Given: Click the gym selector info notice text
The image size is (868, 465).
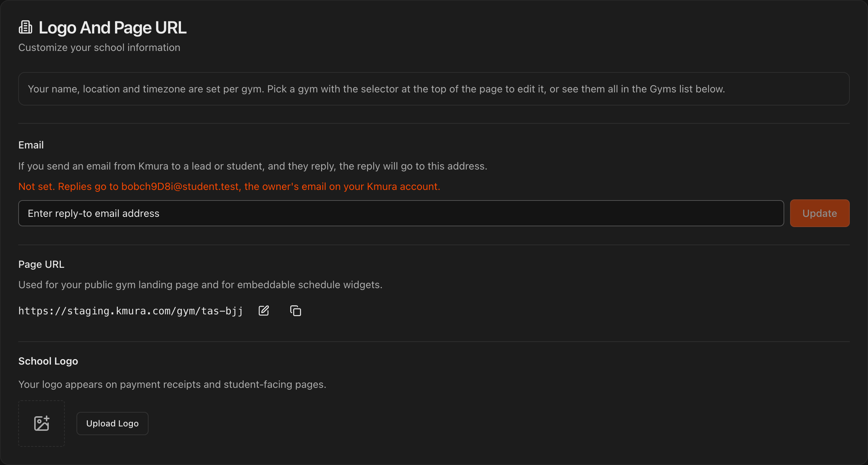Looking at the screenshot, I should [376, 89].
